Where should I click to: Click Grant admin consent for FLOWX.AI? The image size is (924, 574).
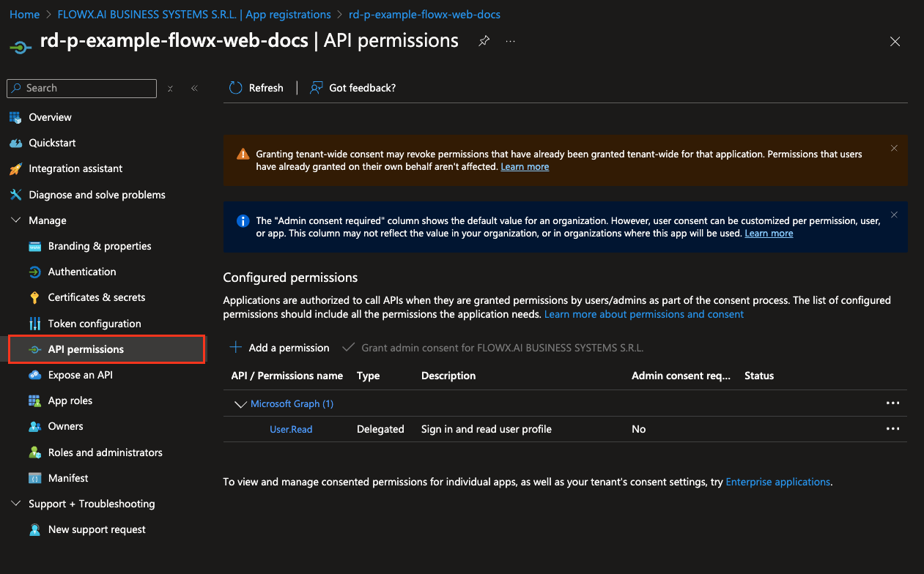tap(493, 347)
